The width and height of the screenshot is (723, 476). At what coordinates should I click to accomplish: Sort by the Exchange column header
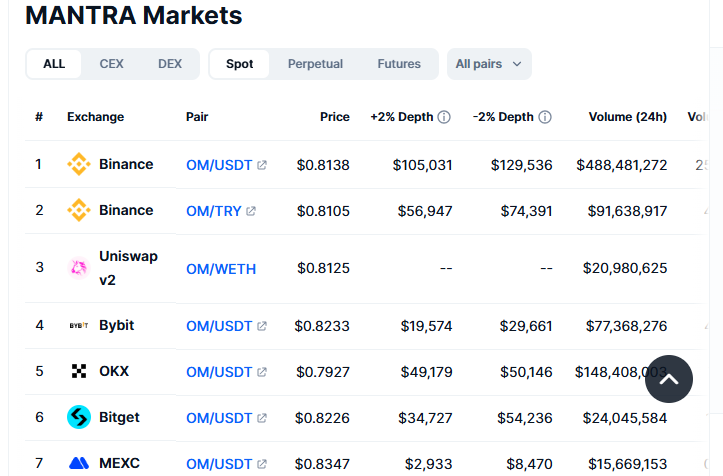[95, 117]
